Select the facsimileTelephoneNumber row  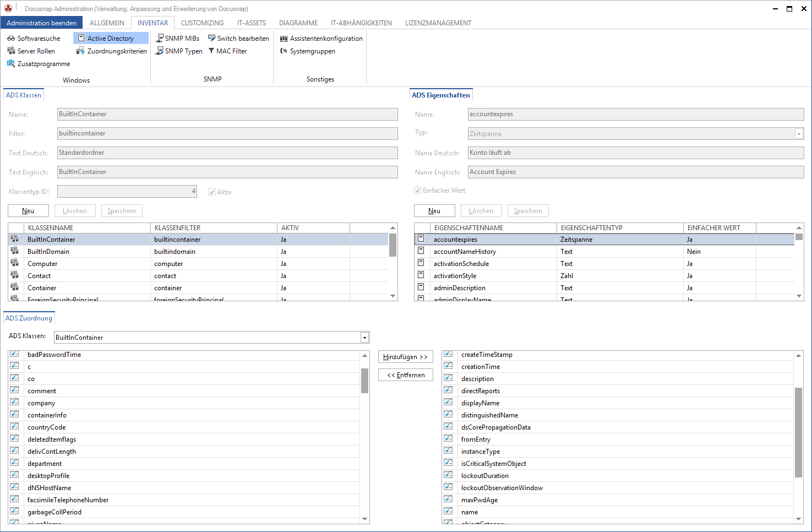184,500
